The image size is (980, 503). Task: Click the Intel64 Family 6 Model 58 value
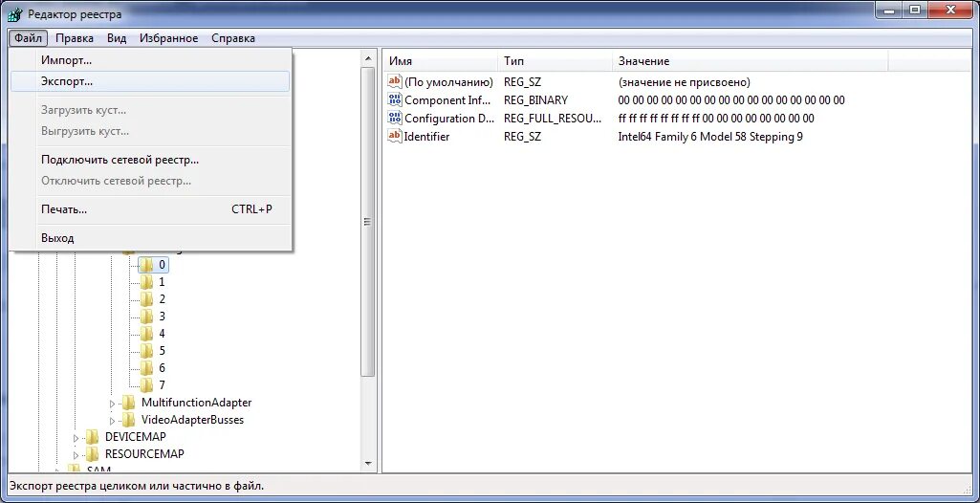710,136
